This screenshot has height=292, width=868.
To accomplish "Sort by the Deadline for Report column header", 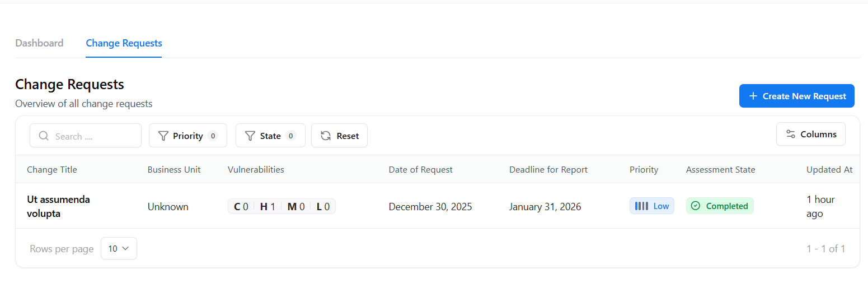I will click(x=548, y=170).
